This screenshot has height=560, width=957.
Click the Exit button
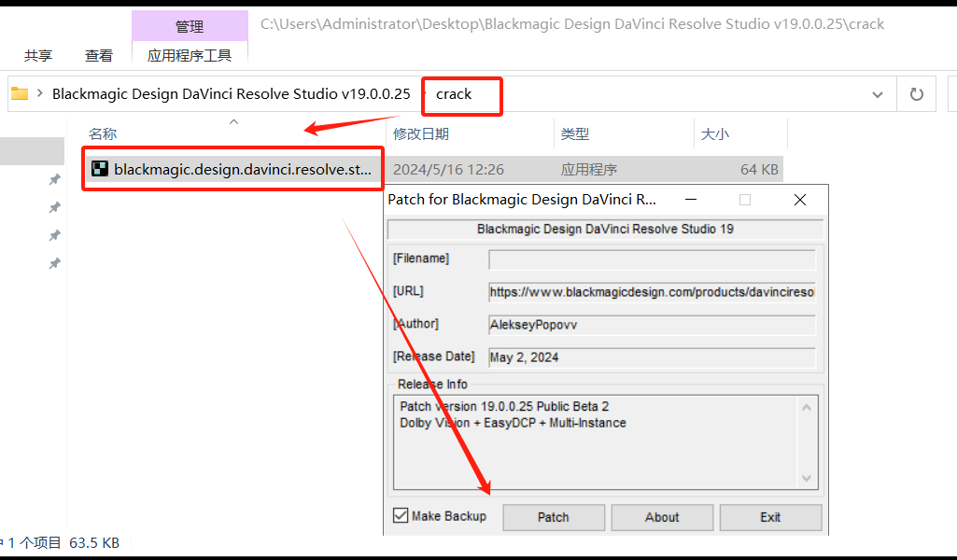point(771,517)
